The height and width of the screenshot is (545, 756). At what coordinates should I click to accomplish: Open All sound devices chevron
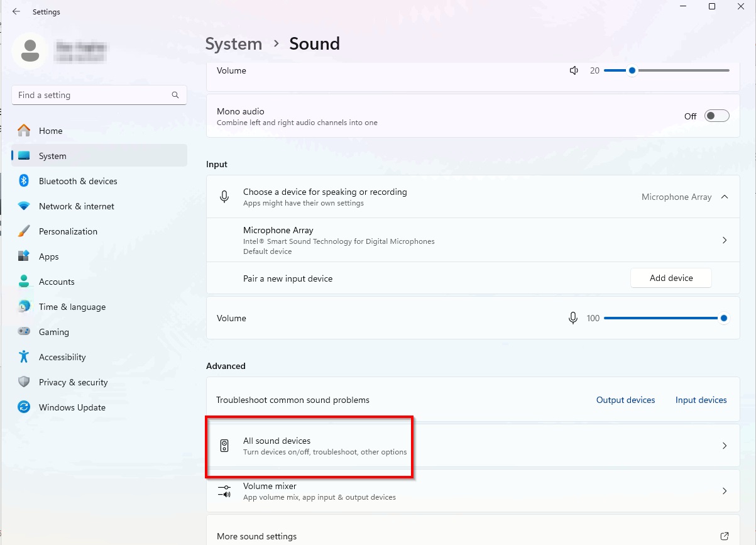725,446
